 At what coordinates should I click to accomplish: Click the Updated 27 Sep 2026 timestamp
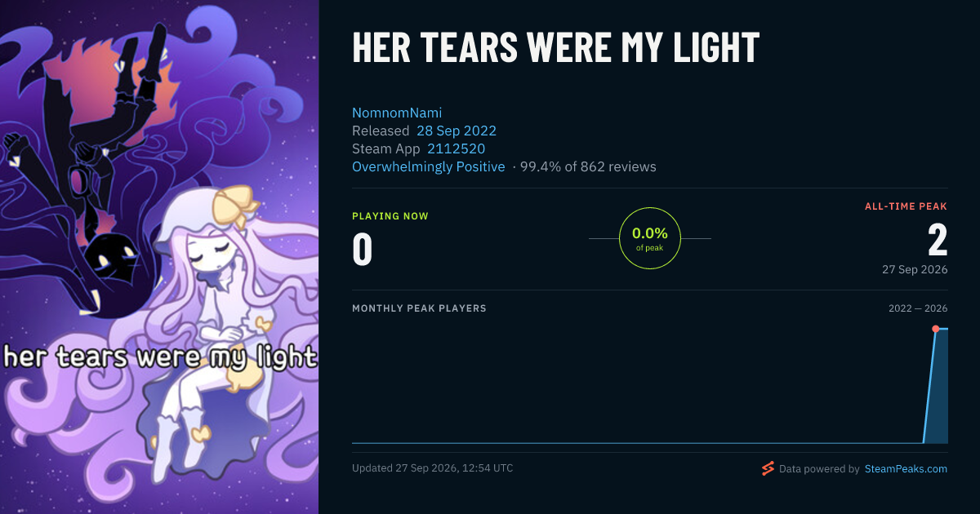433,468
